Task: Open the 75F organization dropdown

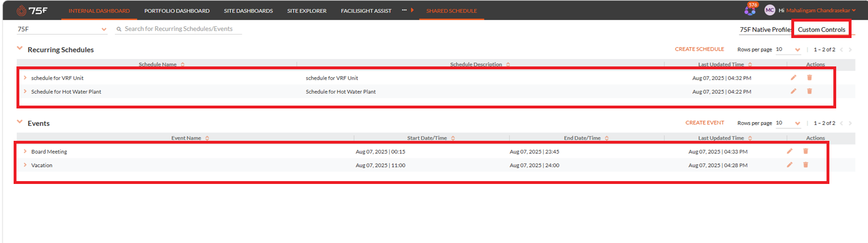Action: (x=62, y=29)
